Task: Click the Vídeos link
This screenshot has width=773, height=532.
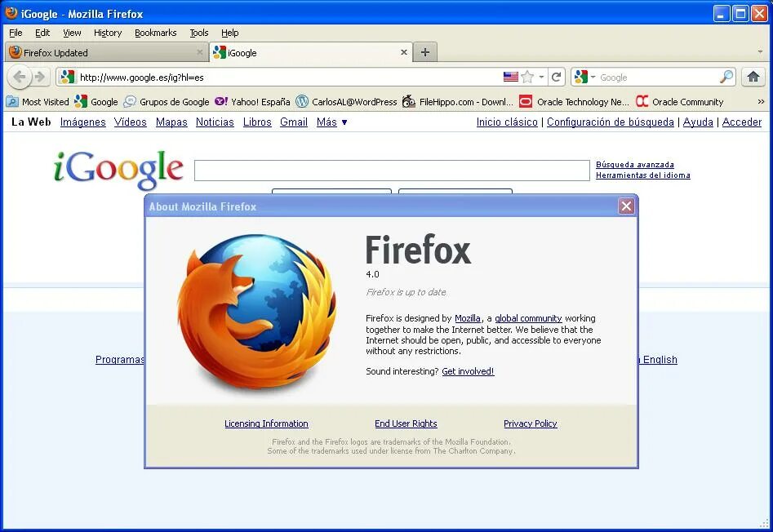Action: (x=130, y=122)
